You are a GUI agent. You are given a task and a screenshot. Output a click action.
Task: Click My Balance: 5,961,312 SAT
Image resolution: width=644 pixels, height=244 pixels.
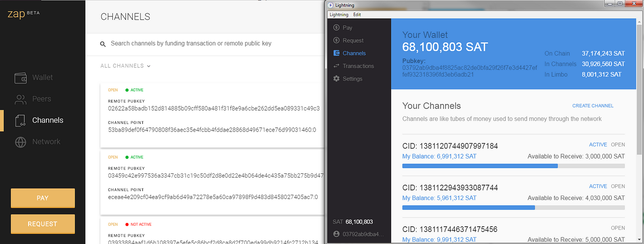tap(440, 198)
